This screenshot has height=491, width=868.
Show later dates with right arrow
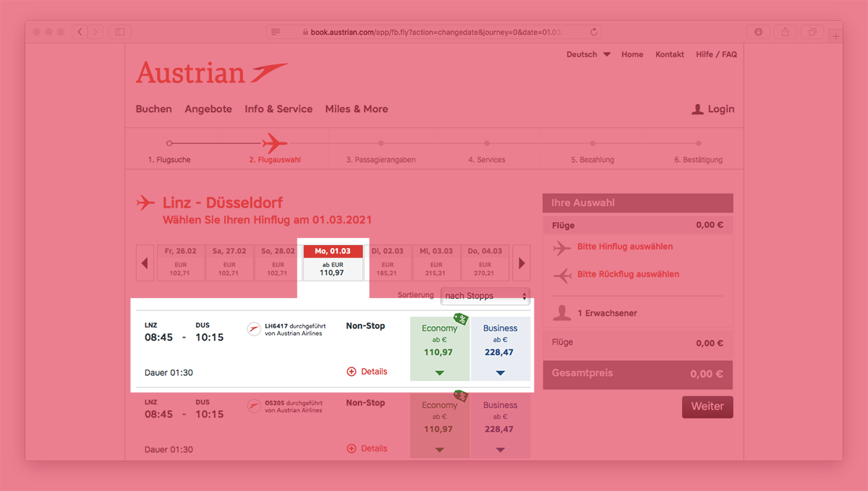[521, 263]
